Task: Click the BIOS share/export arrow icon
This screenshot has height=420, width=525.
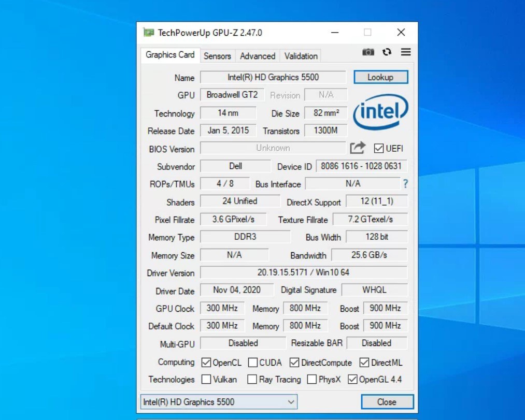Action: pos(358,148)
